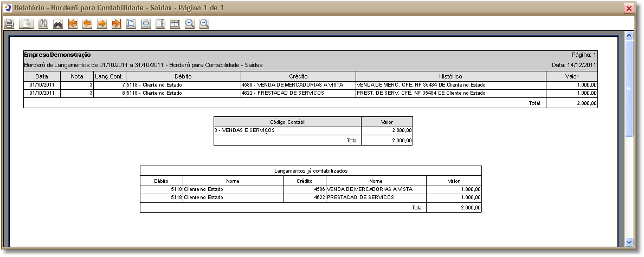
Task: Click the multi-page layout view icon
Action: [175, 24]
